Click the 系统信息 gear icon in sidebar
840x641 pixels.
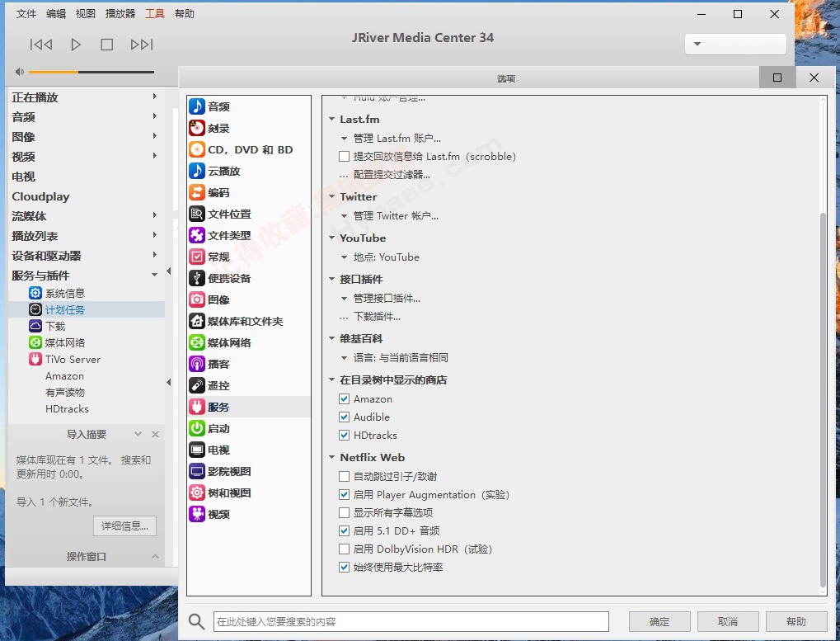[35, 293]
